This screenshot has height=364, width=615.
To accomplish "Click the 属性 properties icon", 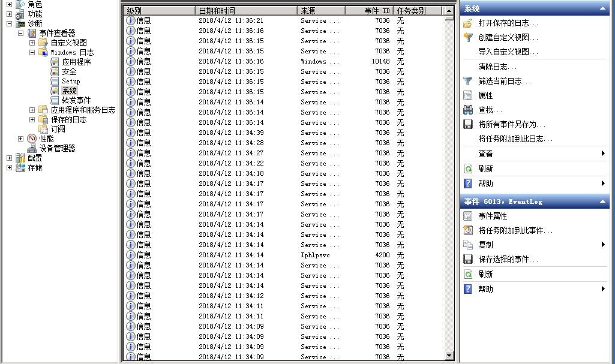I will tap(467, 95).
